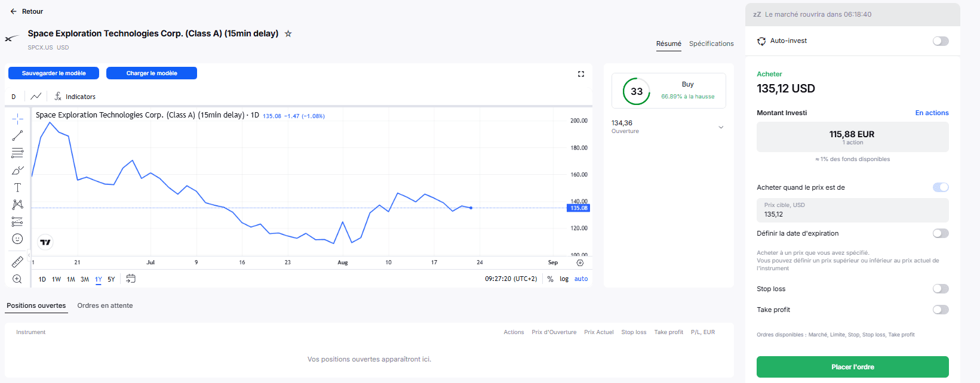The image size is (980, 383).
Task: Select the 5Y time range
Action: pos(111,279)
